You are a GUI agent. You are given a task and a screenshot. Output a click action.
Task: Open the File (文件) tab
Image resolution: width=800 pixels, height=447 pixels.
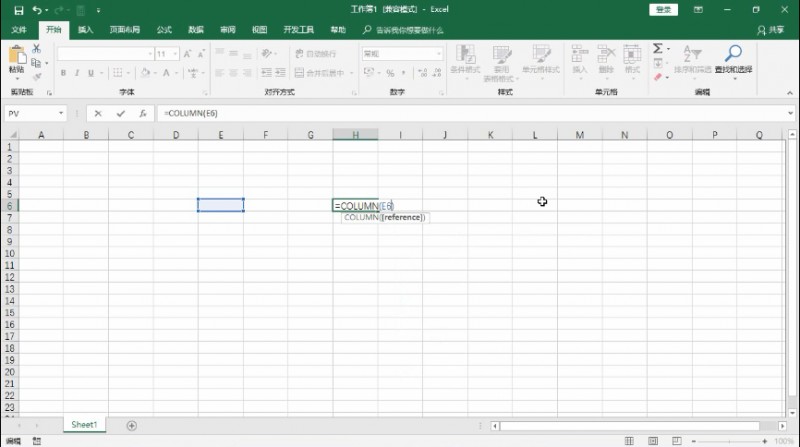(x=19, y=30)
